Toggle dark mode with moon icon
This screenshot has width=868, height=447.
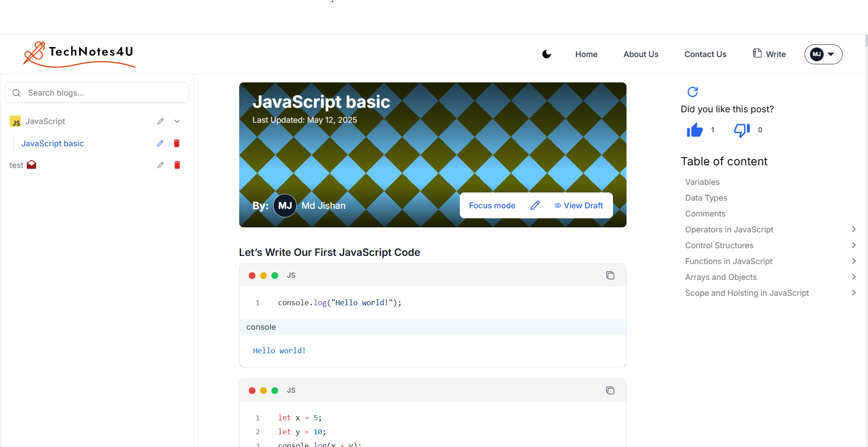pos(546,54)
